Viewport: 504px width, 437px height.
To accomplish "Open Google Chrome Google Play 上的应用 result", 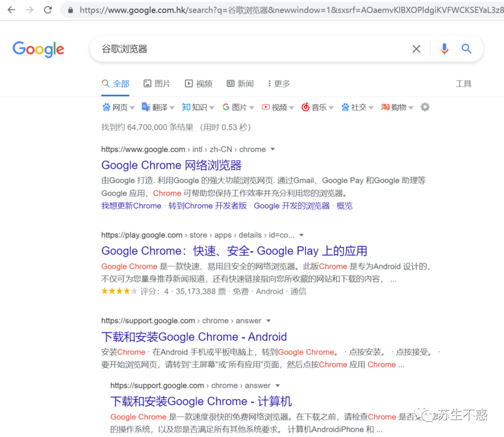I will pos(234,251).
